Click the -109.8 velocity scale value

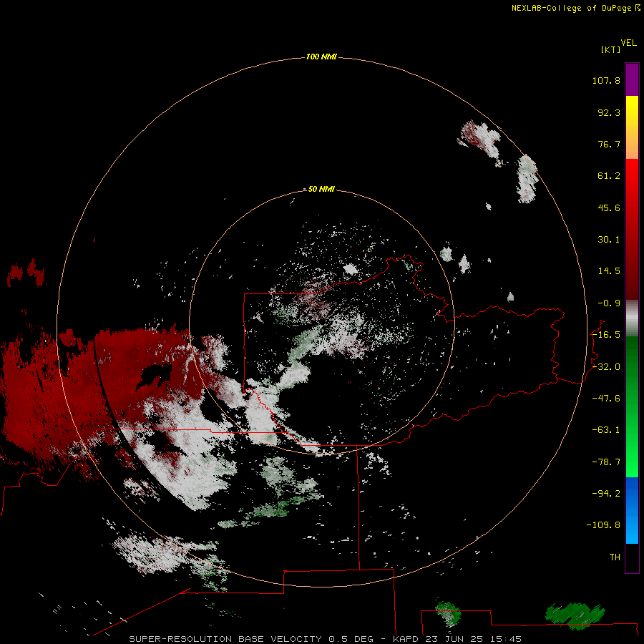(603, 525)
